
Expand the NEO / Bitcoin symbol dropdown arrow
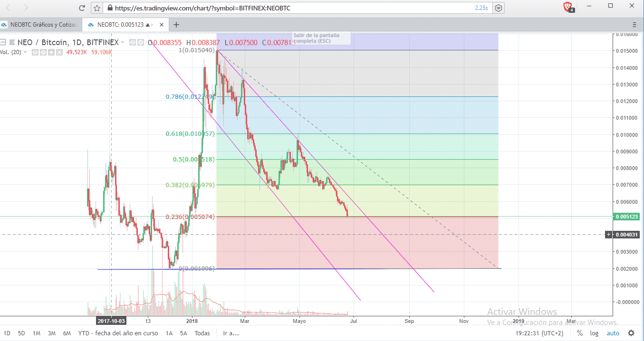click(x=123, y=42)
